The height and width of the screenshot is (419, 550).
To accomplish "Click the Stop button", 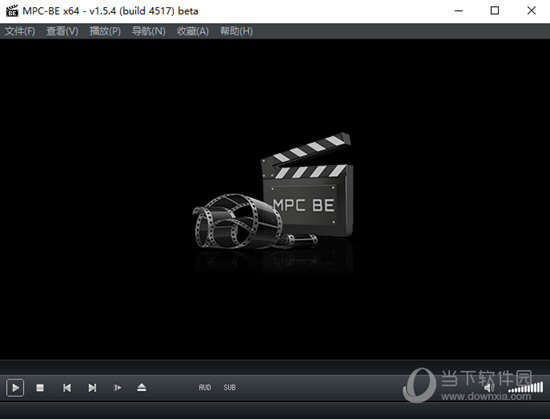I will [x=40, y=388].
